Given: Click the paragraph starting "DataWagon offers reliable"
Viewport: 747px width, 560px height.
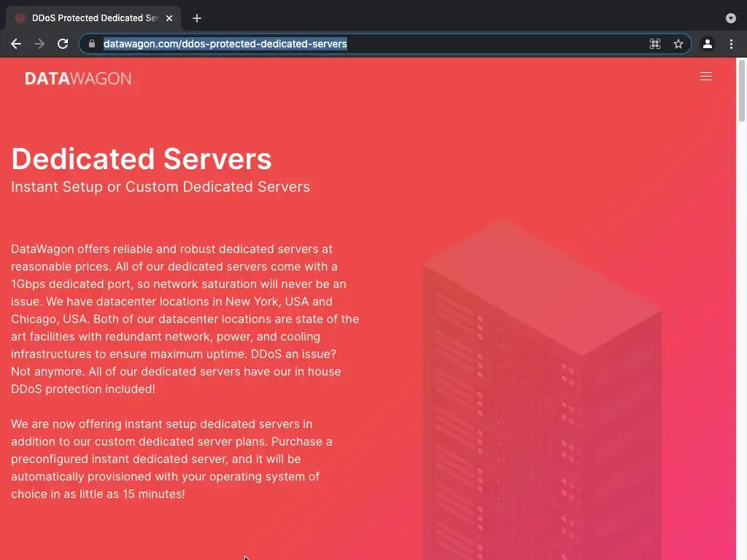Looking at the screenshot, I should [x=185, y=319].
